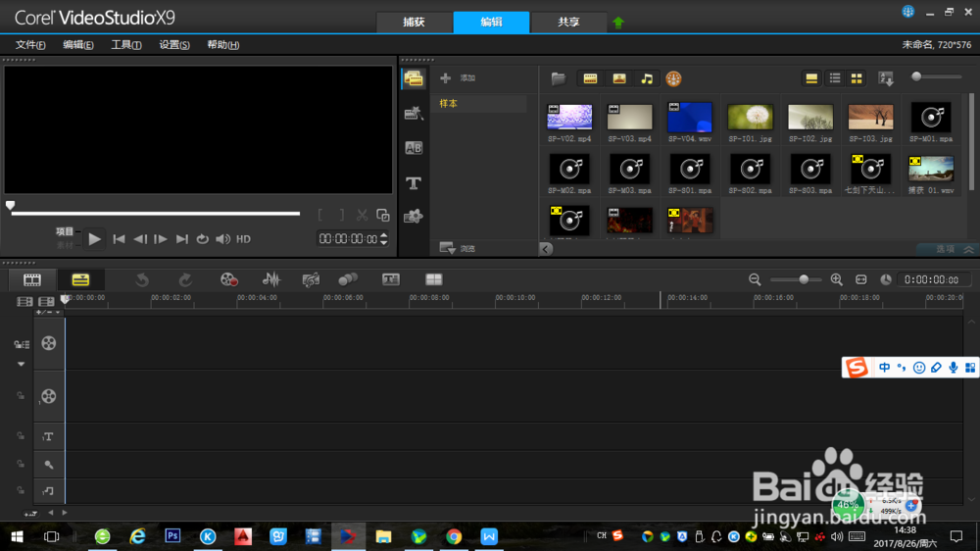Toggle show photos filter in library
The width and height of the screenshot is (980, 551).
618,78
